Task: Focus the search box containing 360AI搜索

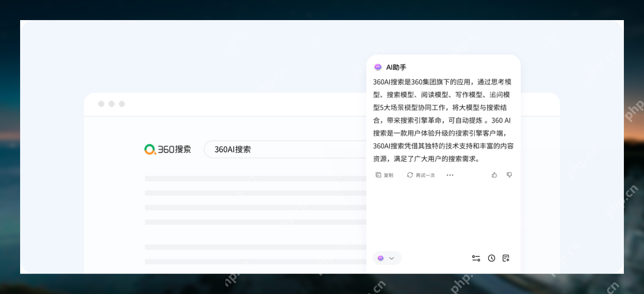Action: pyautogui.click(x=285, y=149)
